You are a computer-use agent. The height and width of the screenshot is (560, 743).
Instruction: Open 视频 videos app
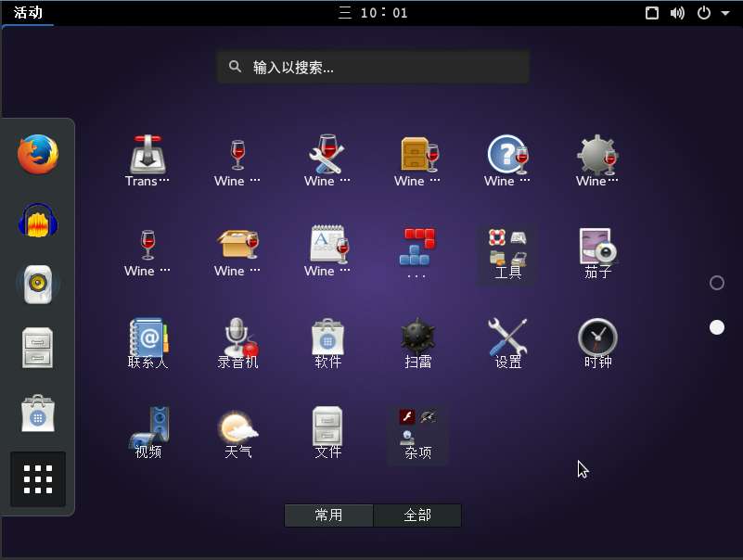tap(147, 433)
